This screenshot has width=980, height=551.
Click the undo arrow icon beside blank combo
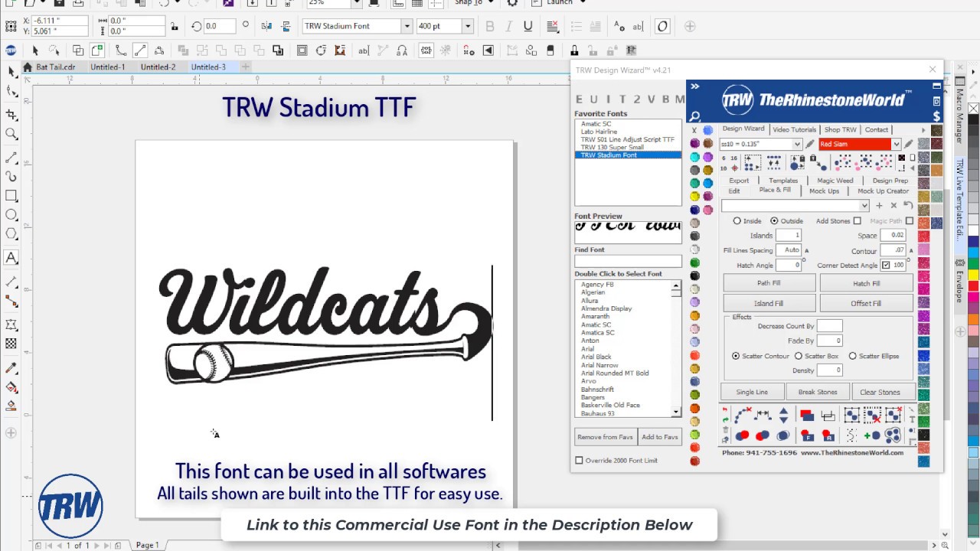point(907,205)
